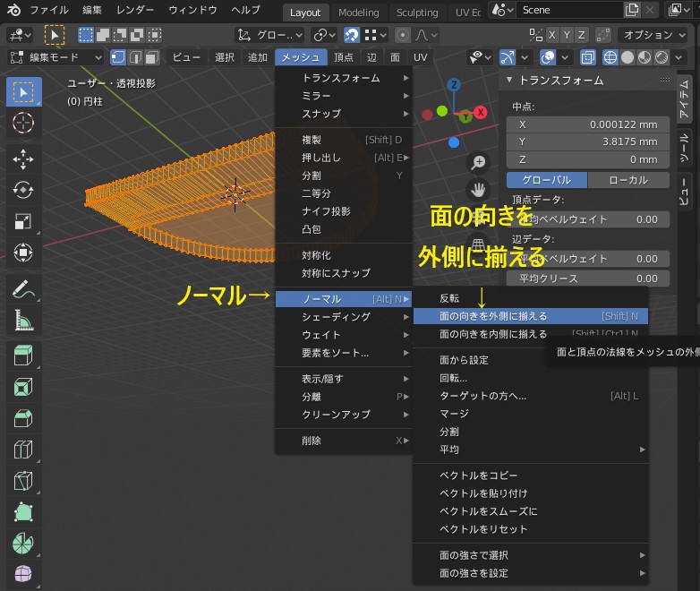Open the pivot point dropdown
700x591 pixels.
click(x=324, y=35)
